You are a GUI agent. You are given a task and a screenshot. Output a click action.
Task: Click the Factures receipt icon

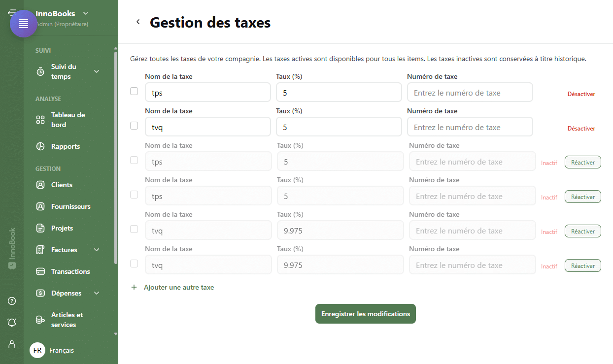(x=40, y=250)
